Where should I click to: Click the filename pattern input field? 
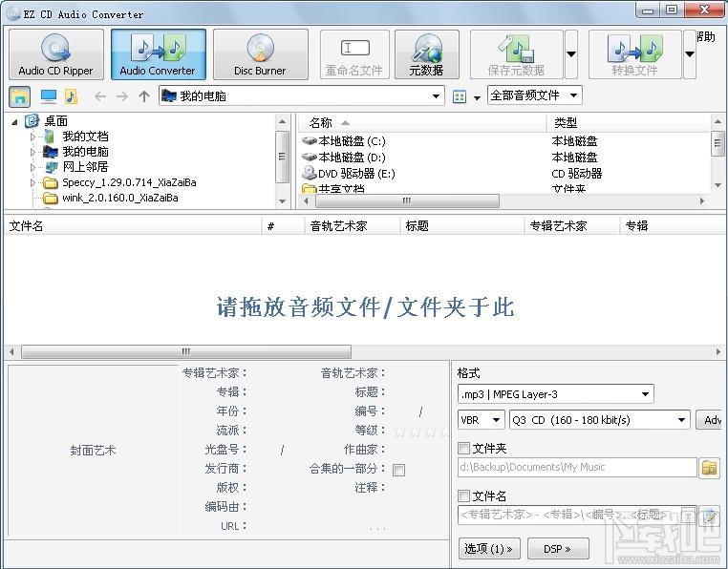point(577,516)
